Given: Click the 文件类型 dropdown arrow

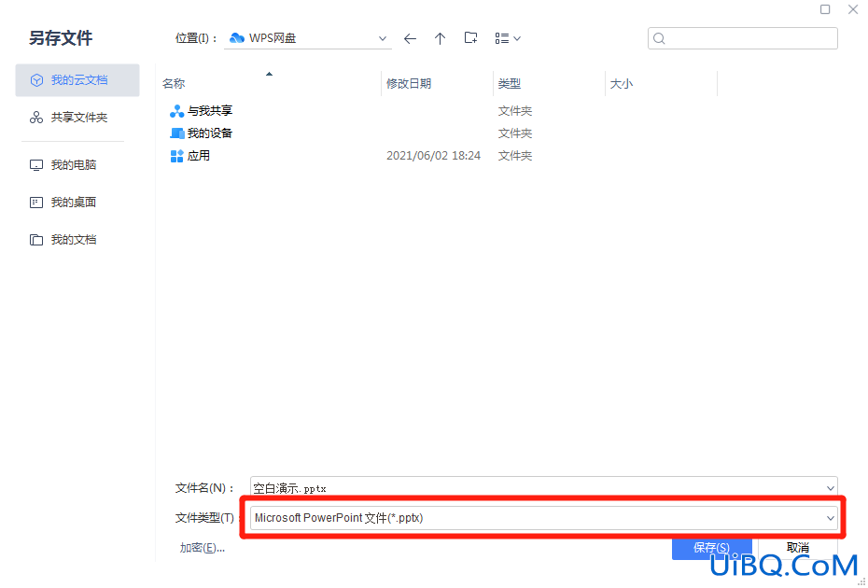Looking at the screenshot, I should coord(830,518).
